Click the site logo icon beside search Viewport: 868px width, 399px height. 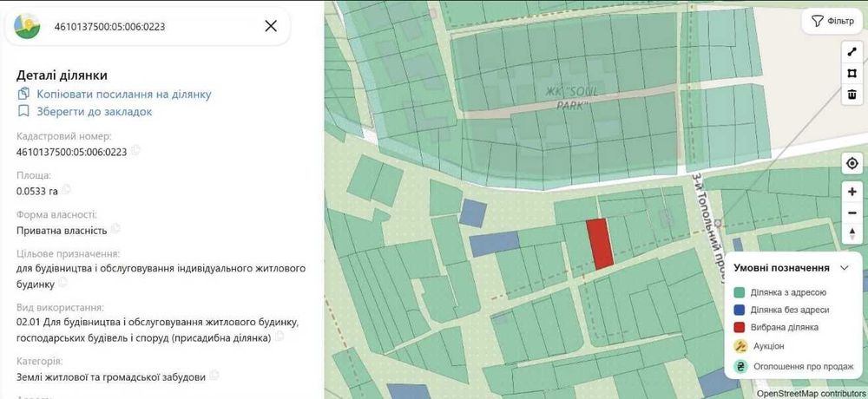point(27,26)
